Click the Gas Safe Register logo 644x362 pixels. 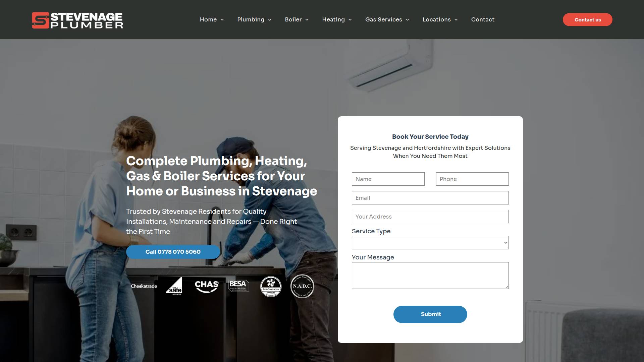(174, 286)
